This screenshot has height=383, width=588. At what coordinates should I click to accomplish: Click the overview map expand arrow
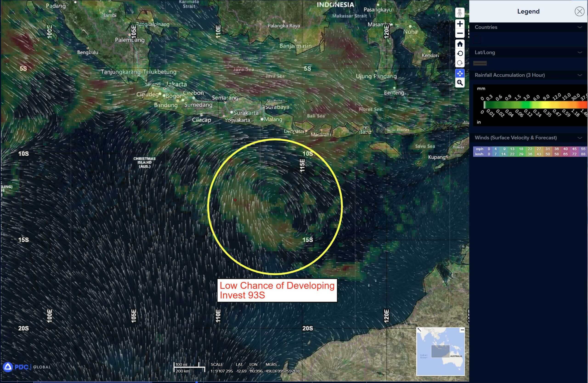click(x=419, y=330)
